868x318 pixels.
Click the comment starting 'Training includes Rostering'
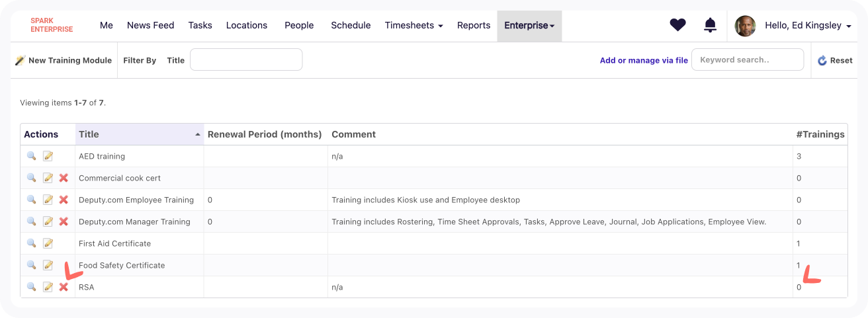click(549, 221)
